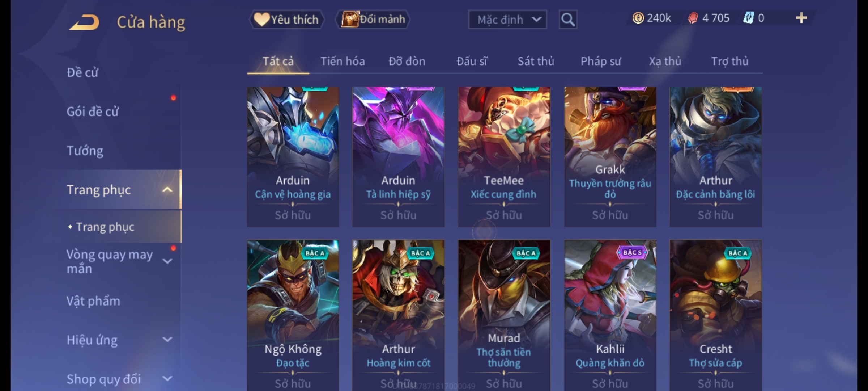Tap the back arrow beside Cửa hàng
Screen dimensions: 868x391
point(84,22)
